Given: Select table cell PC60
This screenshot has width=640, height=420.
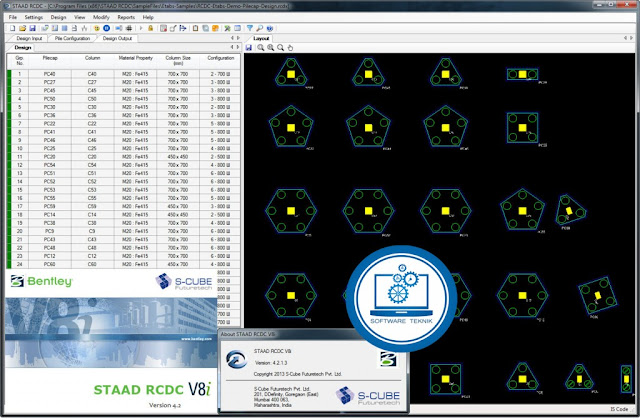Looking at the screenshot, I should (x=49, y=264).
